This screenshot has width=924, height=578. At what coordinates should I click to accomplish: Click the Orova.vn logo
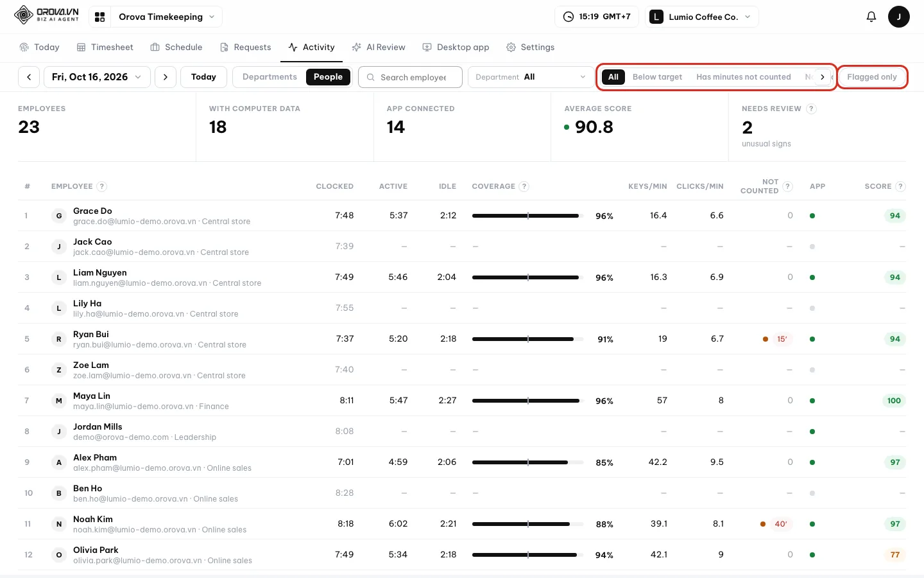point(47,15)
